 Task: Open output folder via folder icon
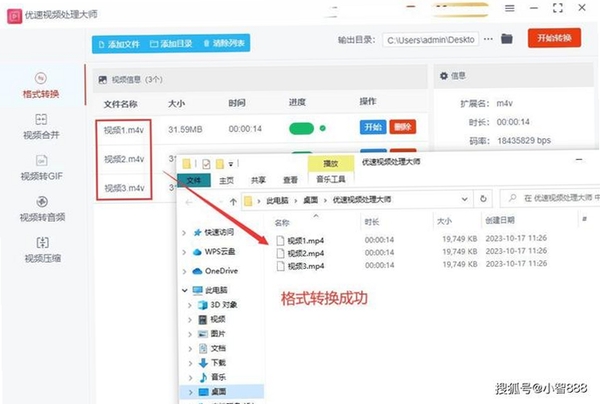[507, 39]
